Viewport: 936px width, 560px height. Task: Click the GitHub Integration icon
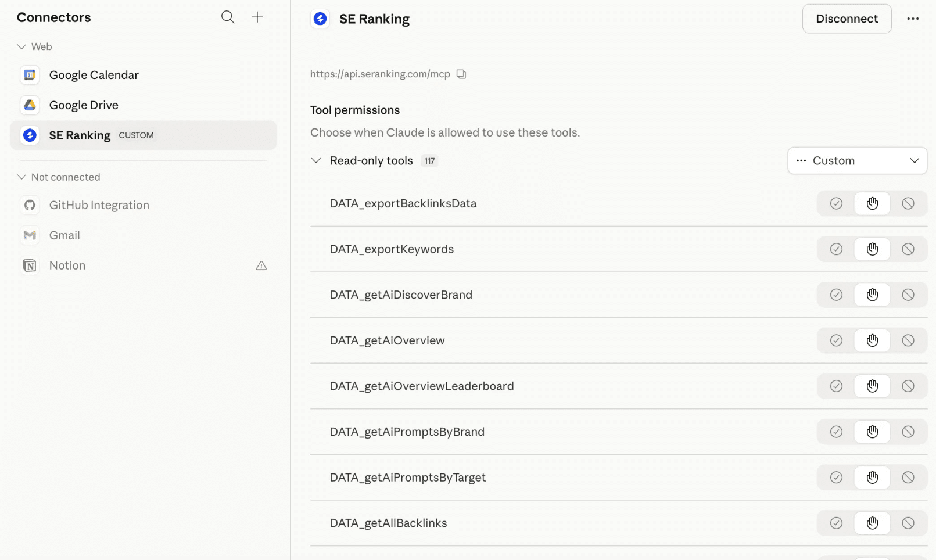pyautogui.click(x=30, y=205)
